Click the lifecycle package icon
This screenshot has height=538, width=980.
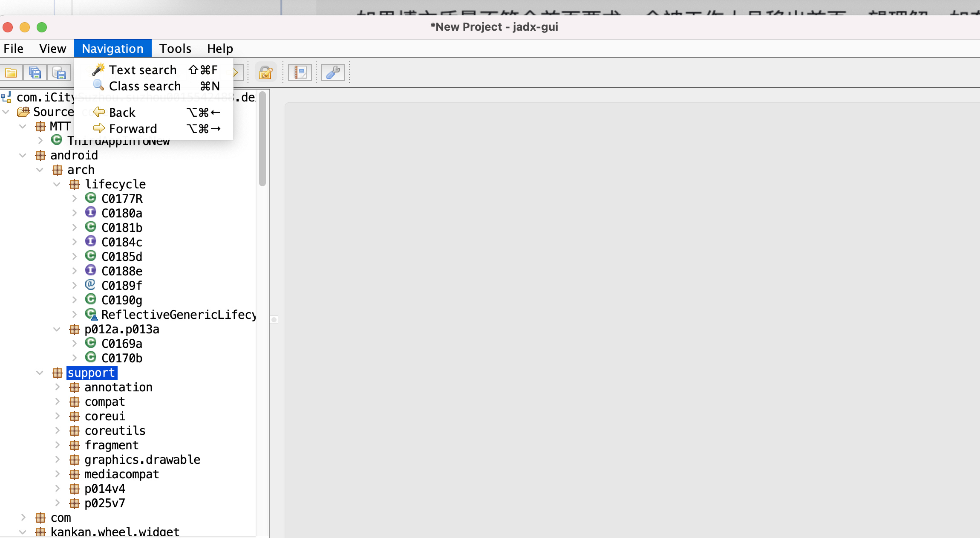75,184
